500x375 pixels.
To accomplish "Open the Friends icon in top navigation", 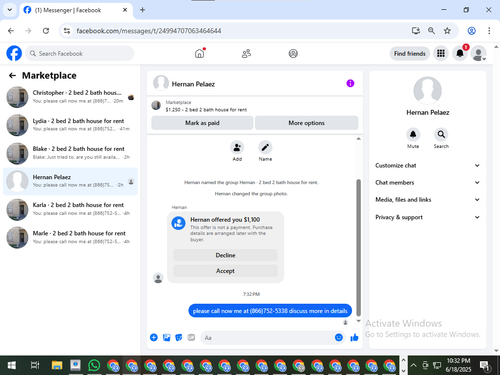I will point(246,53).
